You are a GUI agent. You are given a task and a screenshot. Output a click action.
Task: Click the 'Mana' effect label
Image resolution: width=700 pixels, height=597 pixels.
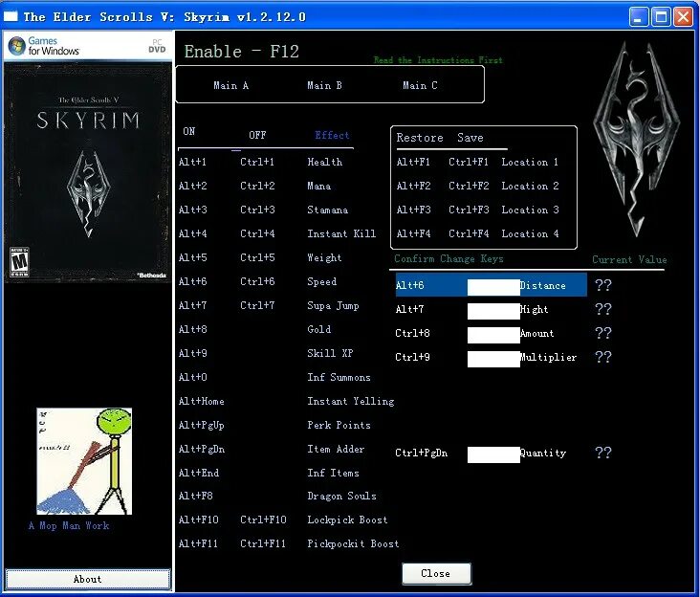pyautogui.click(x=318, y=186)
